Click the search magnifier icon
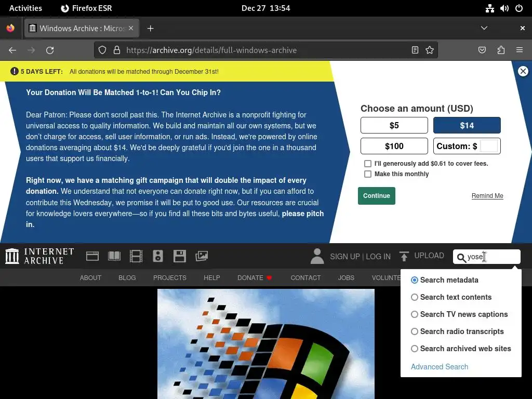Screen dimensions: 532x399 461,258
